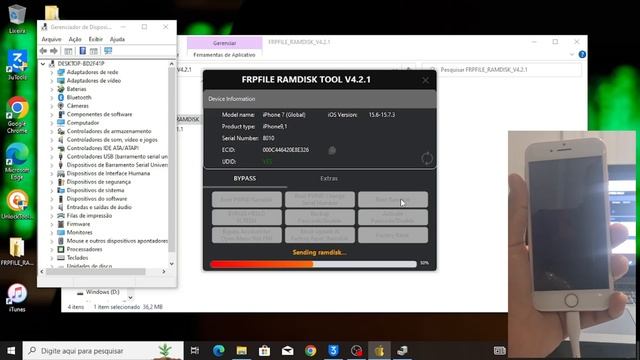
Task: Open Chrome from the taskbar
Action: click(311, 351)
